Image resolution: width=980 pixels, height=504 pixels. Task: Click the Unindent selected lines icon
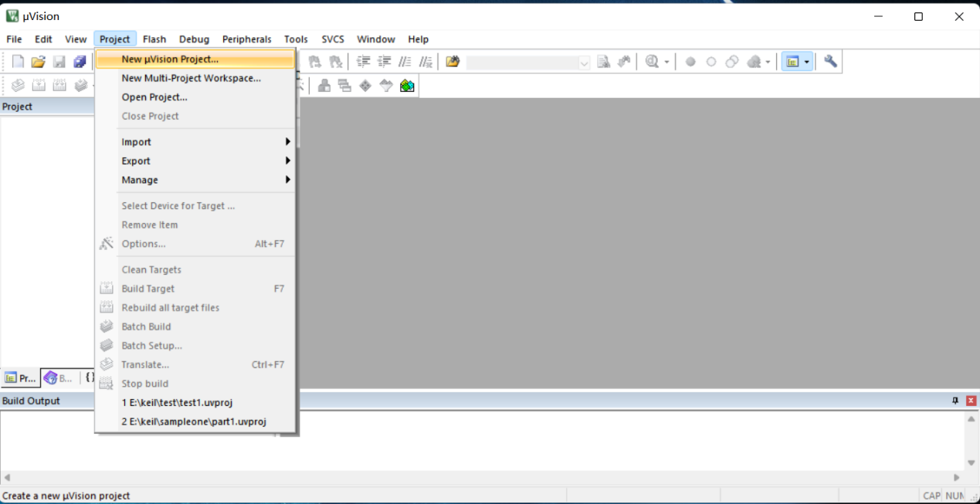coord(384,62)
